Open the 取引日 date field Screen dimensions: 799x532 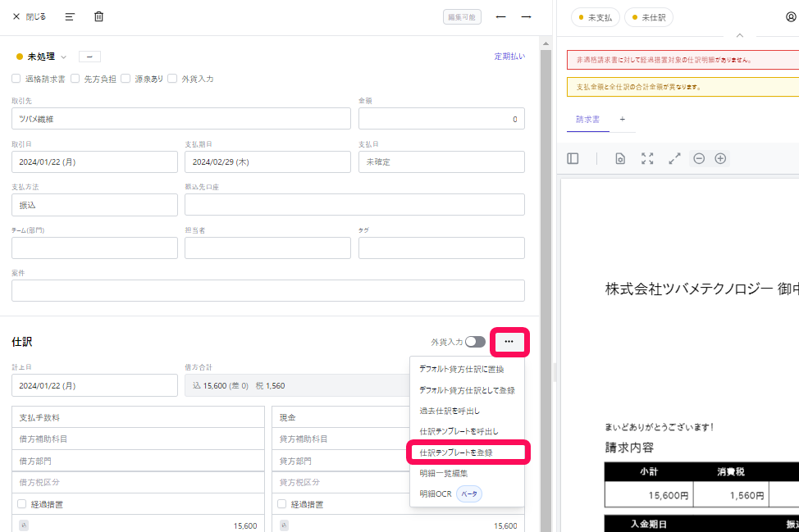coord(94,161)
